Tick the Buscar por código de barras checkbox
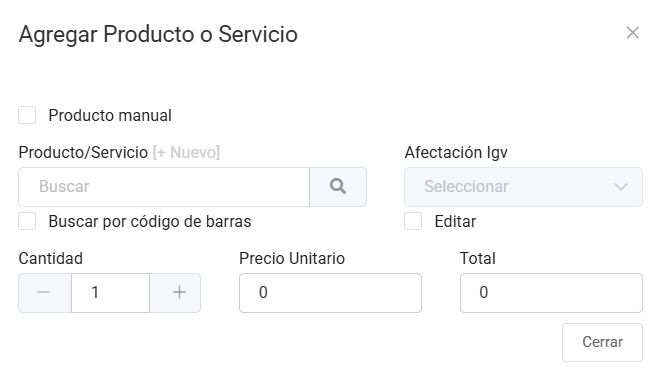 click(27, 221)
